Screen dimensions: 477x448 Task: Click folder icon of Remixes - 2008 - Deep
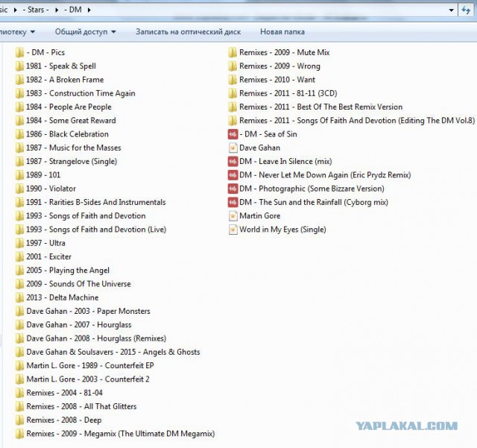(x=19, y=420)
